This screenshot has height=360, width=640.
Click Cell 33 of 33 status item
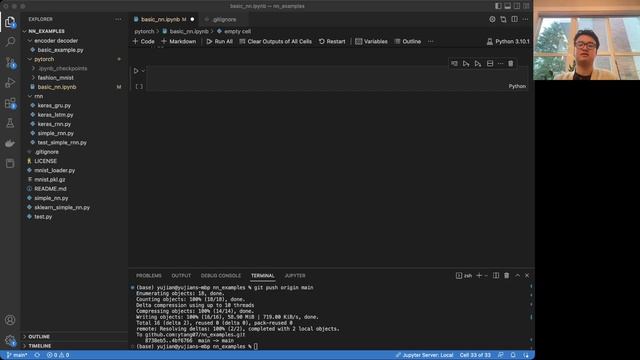(x=475, y=355)
